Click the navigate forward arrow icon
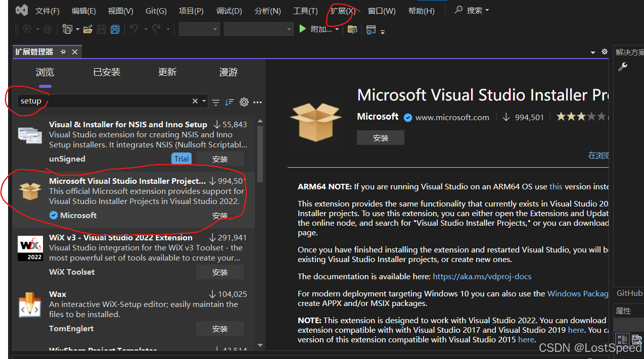 click(47, 29)
